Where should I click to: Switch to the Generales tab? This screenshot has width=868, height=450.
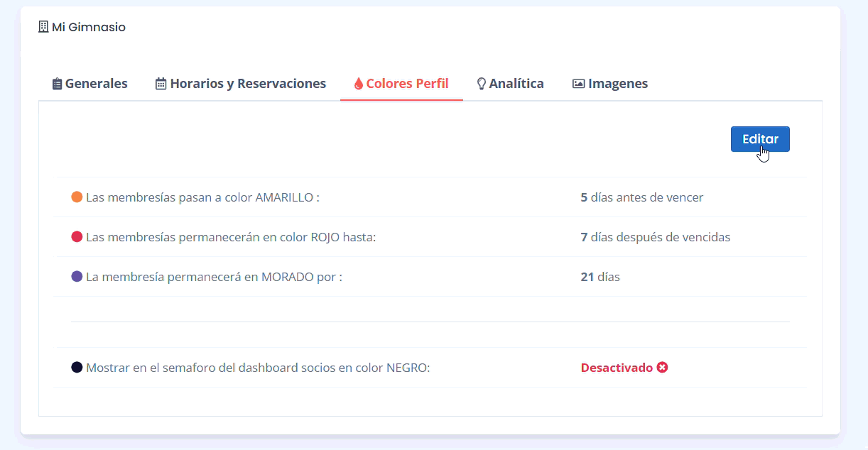tap(96, 84)
